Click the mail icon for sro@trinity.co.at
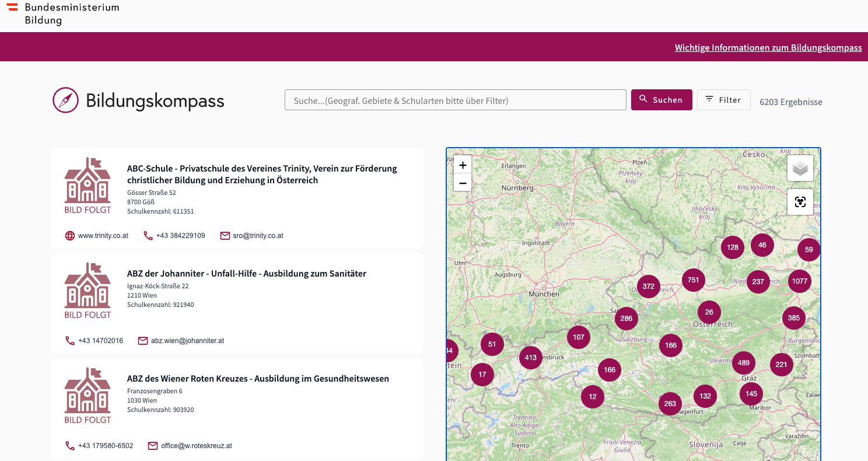 (x=225, y=236)
